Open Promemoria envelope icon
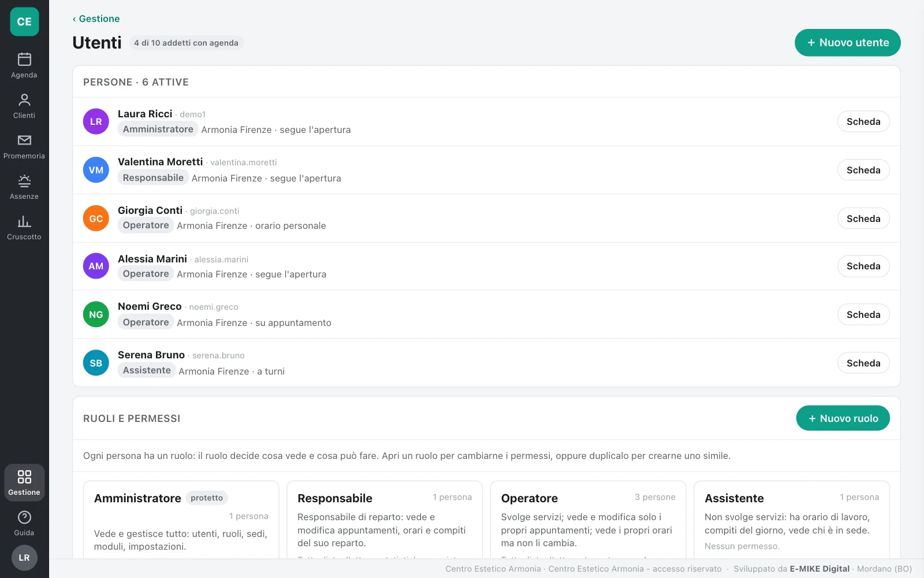The image size is (924, 578). 24,140
